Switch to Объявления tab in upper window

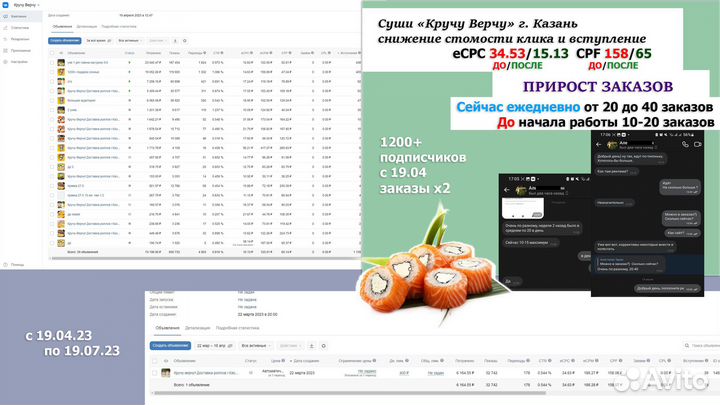point(62,27)
